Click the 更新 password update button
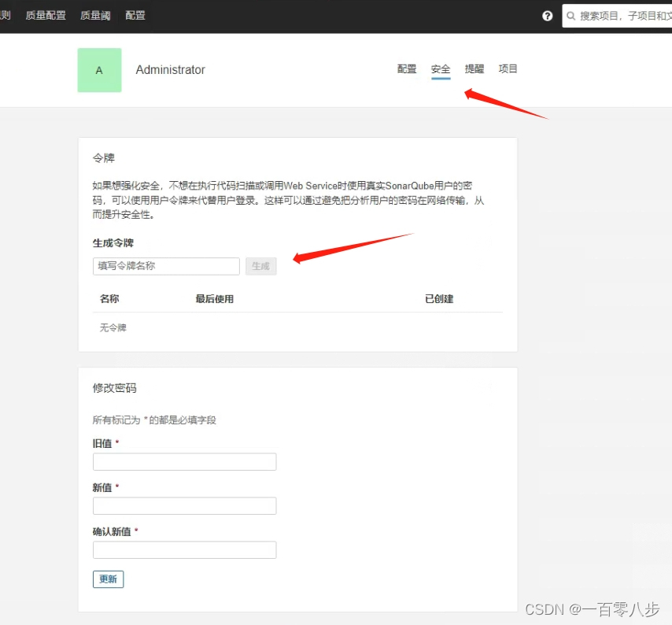 (x=108, y=579)
